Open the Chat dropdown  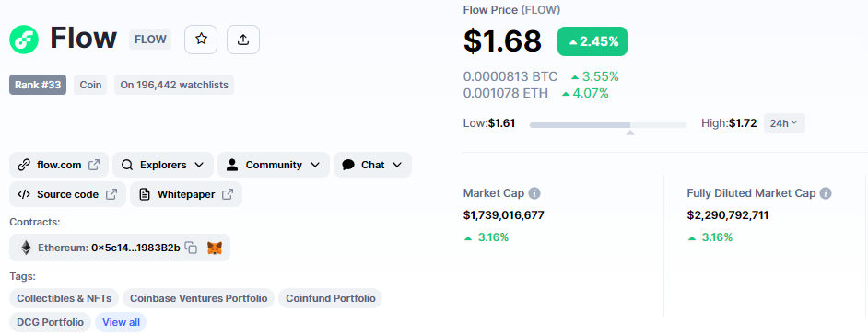click(372, 165)
